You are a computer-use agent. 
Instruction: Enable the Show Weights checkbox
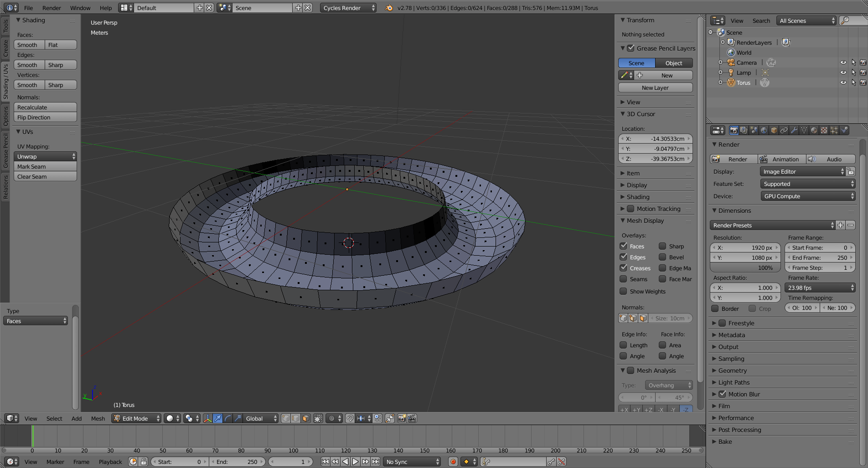(x=624, y=291)
